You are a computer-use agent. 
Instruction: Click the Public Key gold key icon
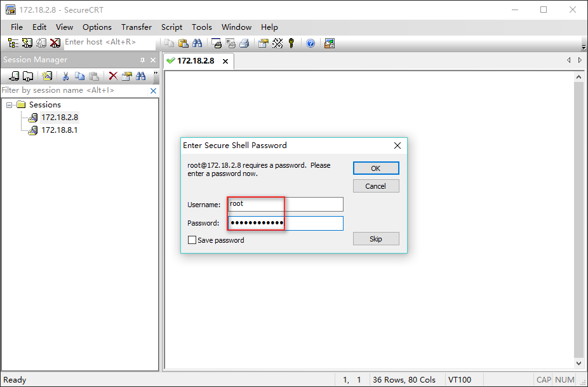[291, 43]
